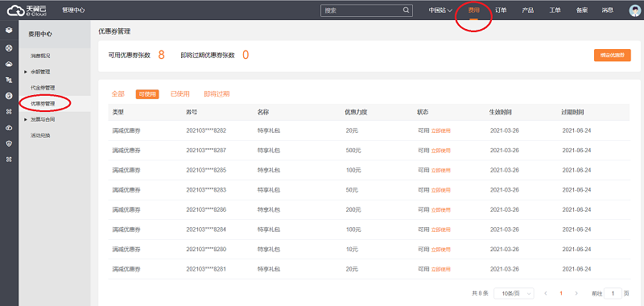
Task: Click the shield security icon in sidebar
Action: point(9,143)
